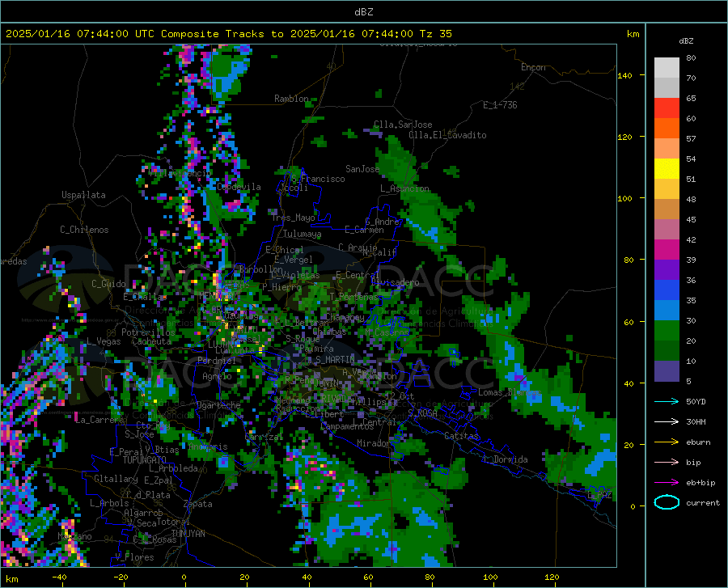The width and height of the screenshot is (728, 588).
Task: Click the Catitas place label
Action: click(x=461, y=436)
